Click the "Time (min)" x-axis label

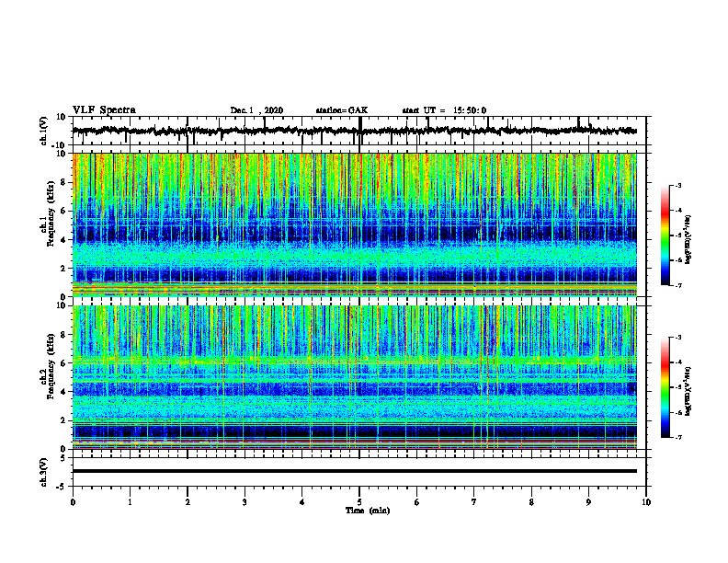click(x=368, y=511)
